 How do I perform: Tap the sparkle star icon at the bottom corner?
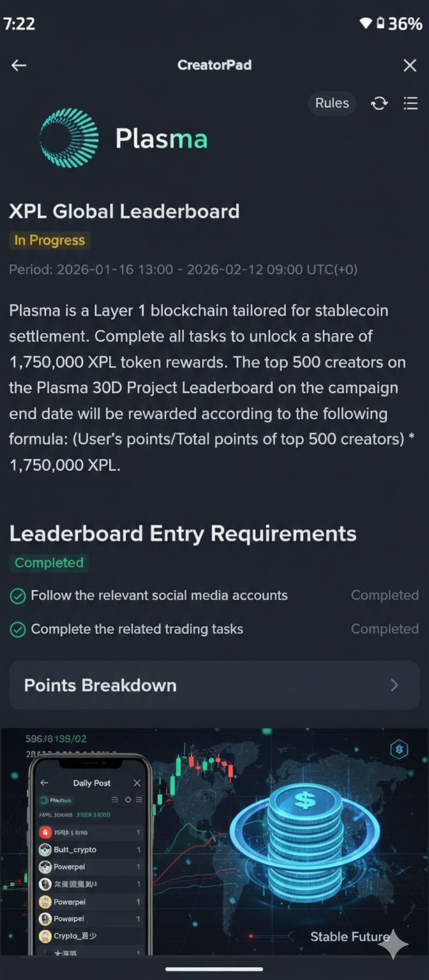pos(393,944)
